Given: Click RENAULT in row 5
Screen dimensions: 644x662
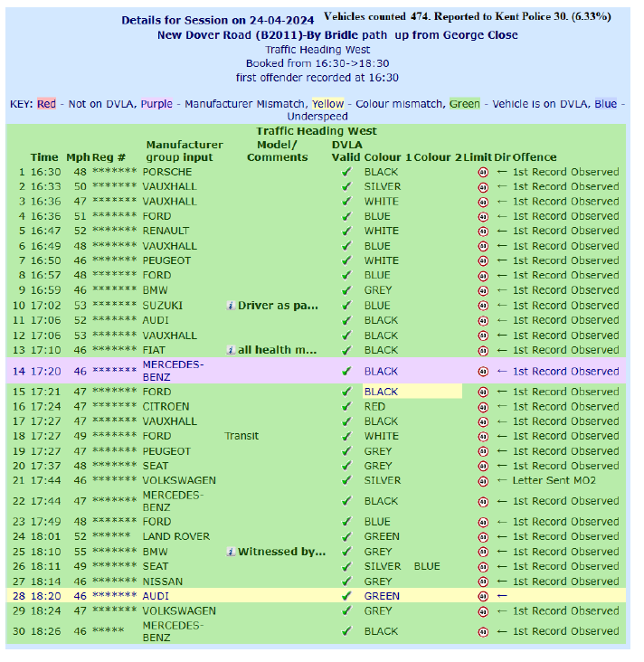Looking at the screenshot, I should 166,231.
